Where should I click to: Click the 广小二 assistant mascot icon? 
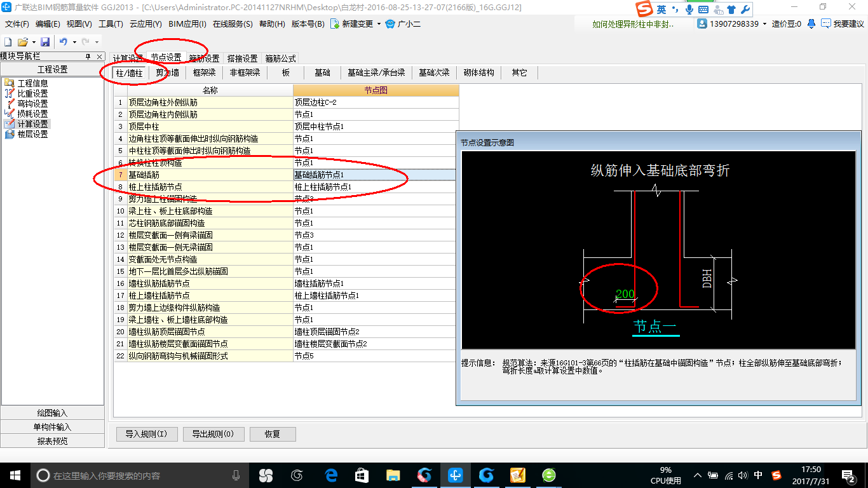pyautogui.click(x=390, y=24)
